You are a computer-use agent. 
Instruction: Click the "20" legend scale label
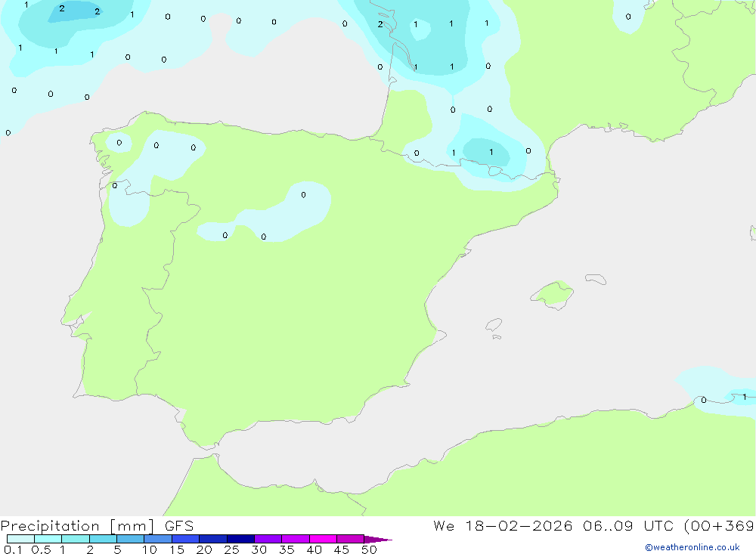point(204,549)
